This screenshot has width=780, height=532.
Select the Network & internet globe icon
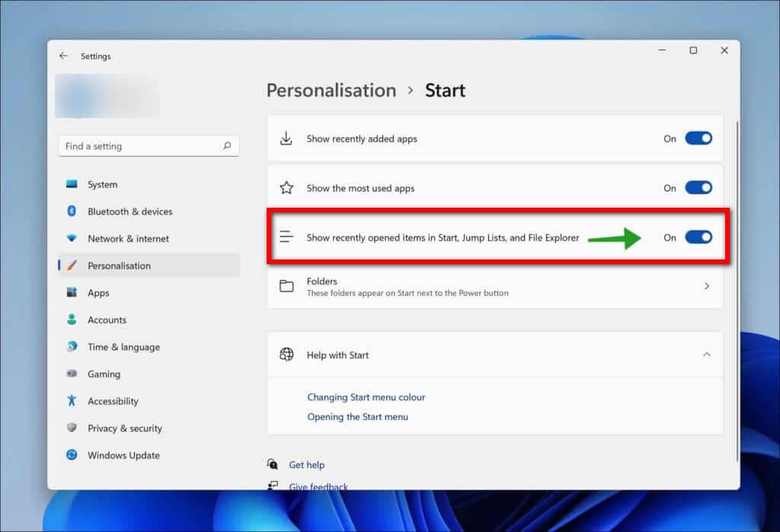72,238
